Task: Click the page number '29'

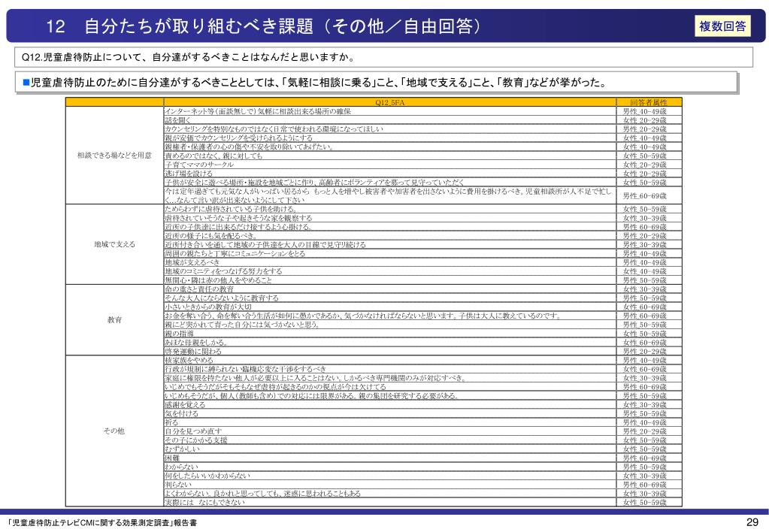Action: pyautogui.click(x=752, y=522)
